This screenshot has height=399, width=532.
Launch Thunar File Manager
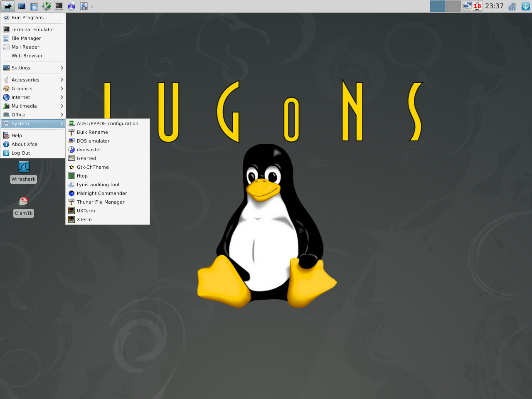click(108, 202)
